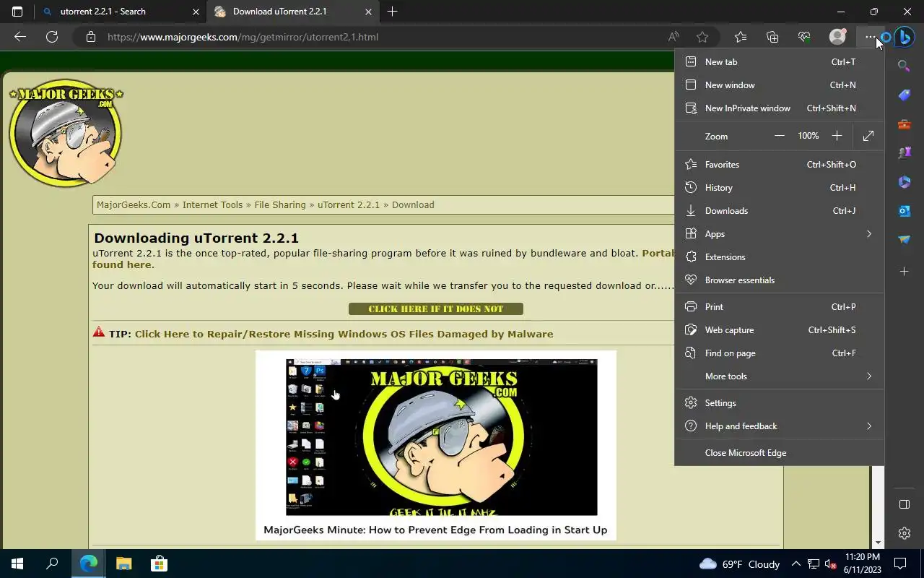Open History from the menu
Viewport: 924px width, 578px height.
[780, 188]
